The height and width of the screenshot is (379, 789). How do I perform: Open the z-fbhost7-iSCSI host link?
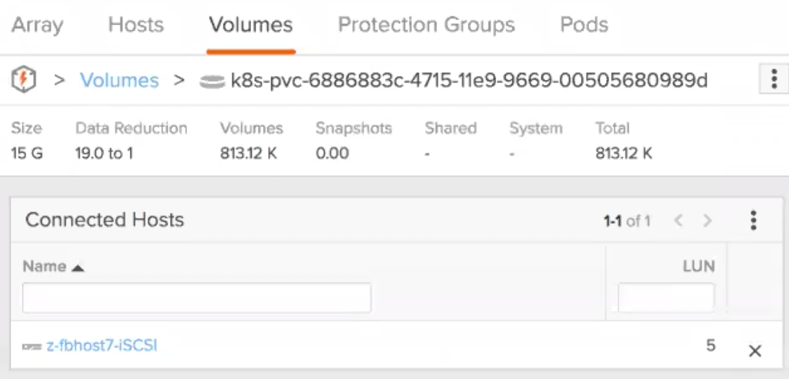coord(102,346)
